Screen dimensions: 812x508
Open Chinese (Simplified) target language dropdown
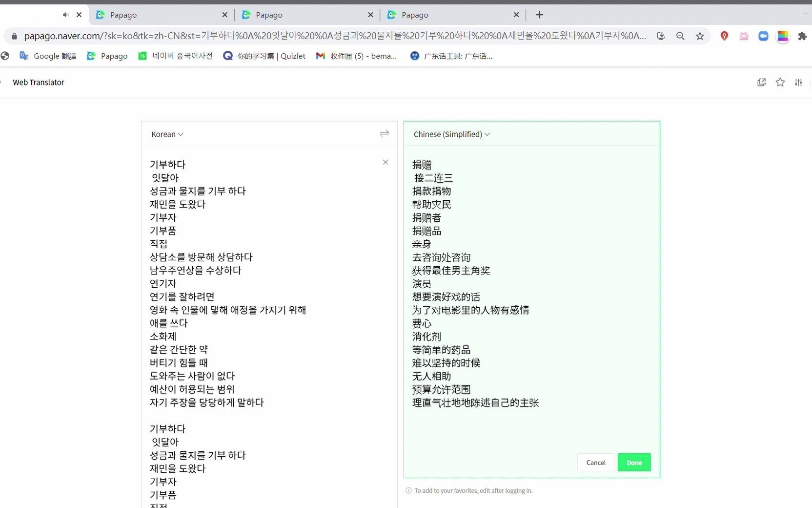click(x=452, y=134)
